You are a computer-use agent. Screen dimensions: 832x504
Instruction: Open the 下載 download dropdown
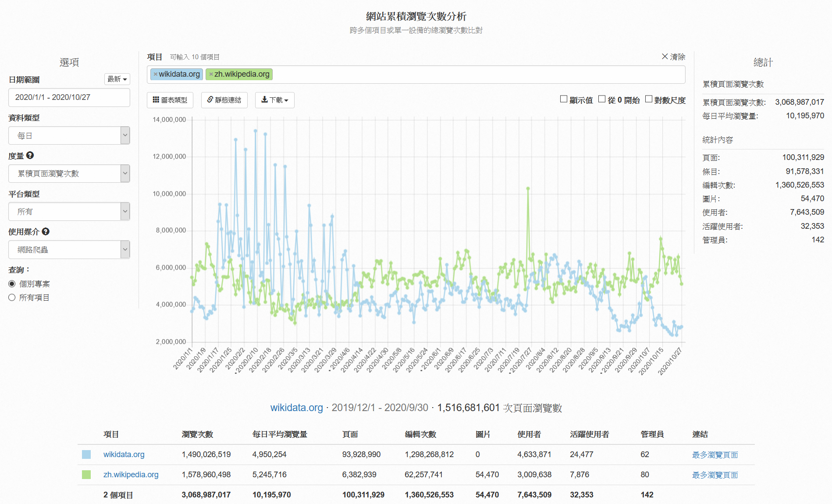(x=275, y=100)
